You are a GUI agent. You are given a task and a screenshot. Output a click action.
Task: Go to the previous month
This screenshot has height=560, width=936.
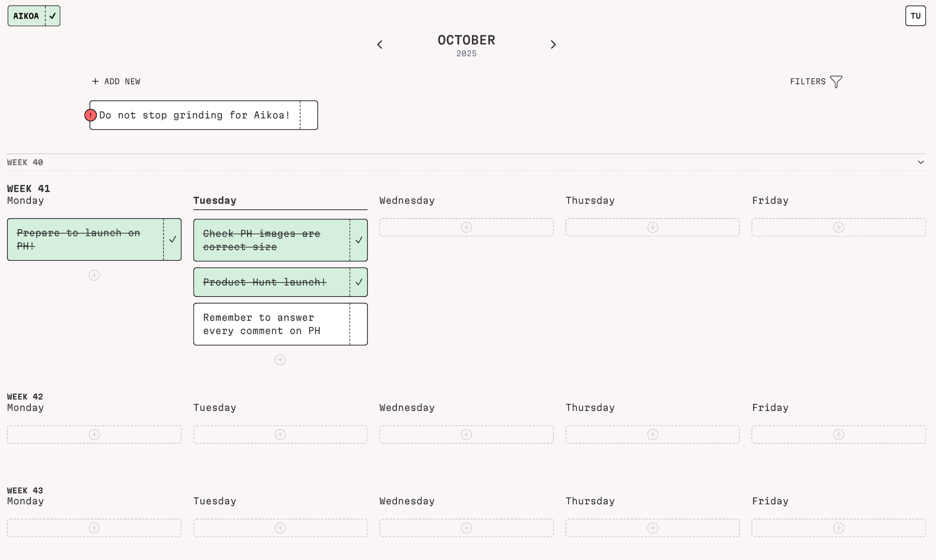[x=380, y=45]
